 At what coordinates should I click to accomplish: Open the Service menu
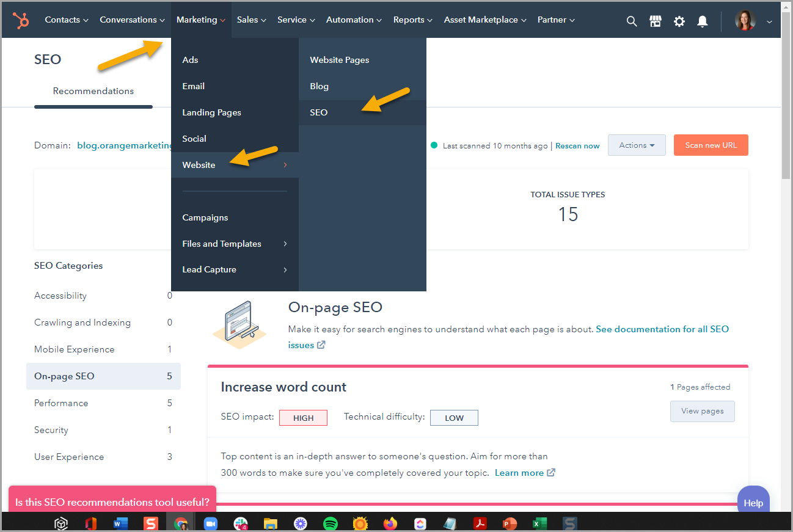pyautogui.click(x=296, y=20)
